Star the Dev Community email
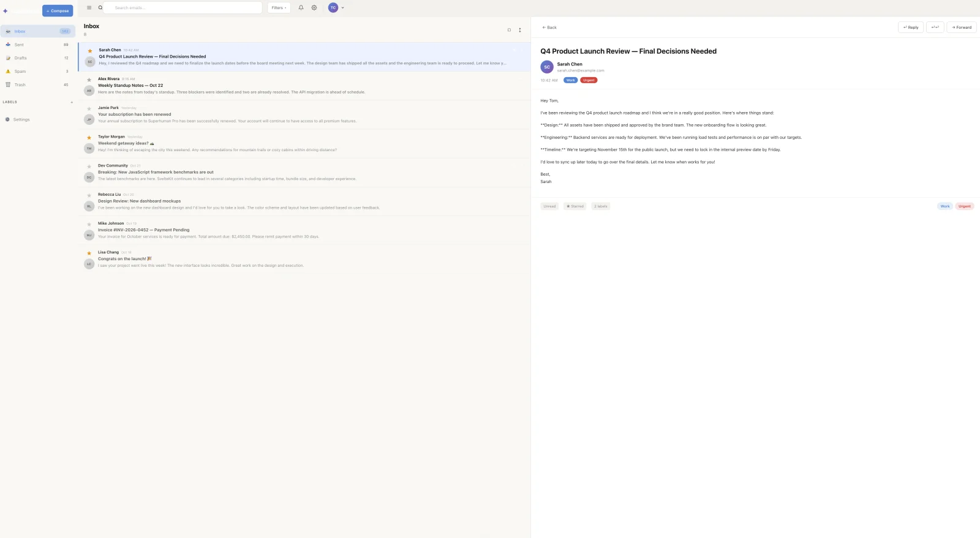The image size is (980, 538). 89,166
